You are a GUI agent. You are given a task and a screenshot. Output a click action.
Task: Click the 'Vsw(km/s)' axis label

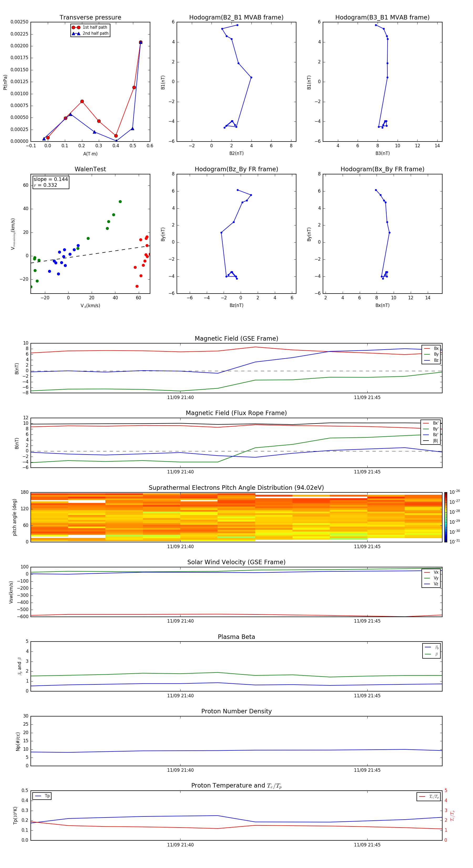[11, 592]
